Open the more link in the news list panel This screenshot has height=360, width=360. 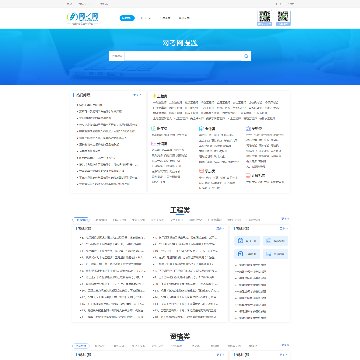pos(137,95)
